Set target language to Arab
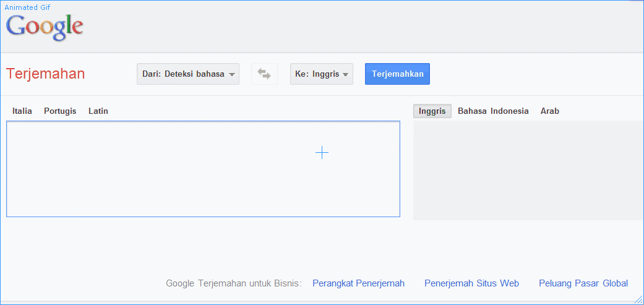Screen dimensions: 644x305 [x=549, y=111]
